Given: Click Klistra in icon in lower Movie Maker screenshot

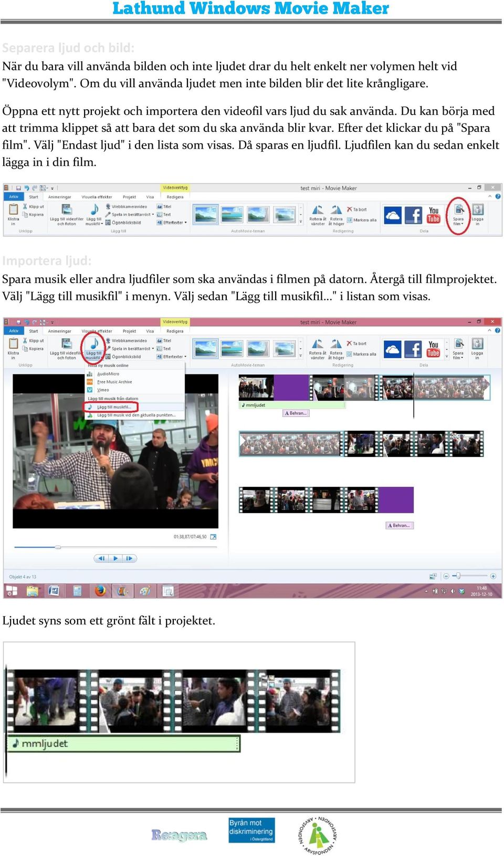Looking at the screenshot, I should tap(13, 348).
